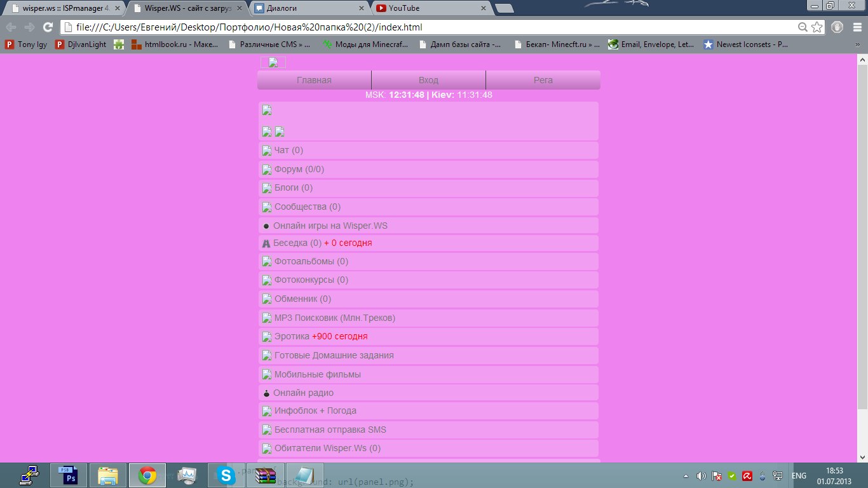Open the Форум (0/0) link
This screenshot has width=868, height=488.
pos(299,169)
